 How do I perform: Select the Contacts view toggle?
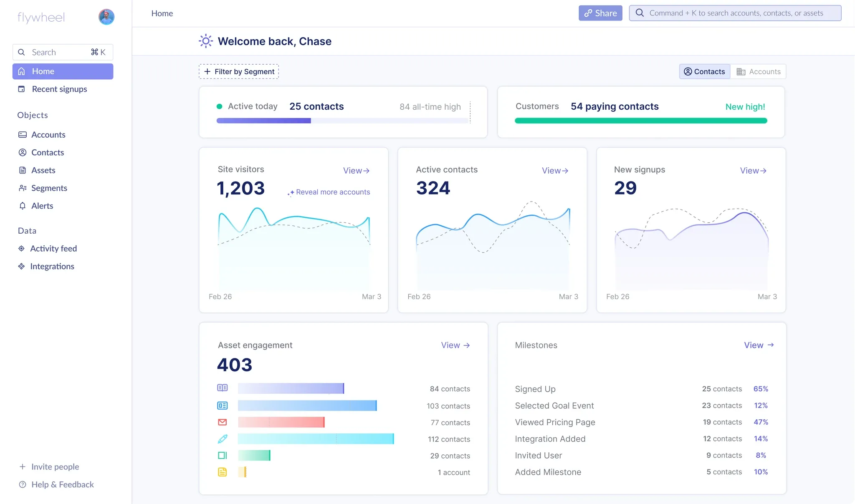pos(704,71)
